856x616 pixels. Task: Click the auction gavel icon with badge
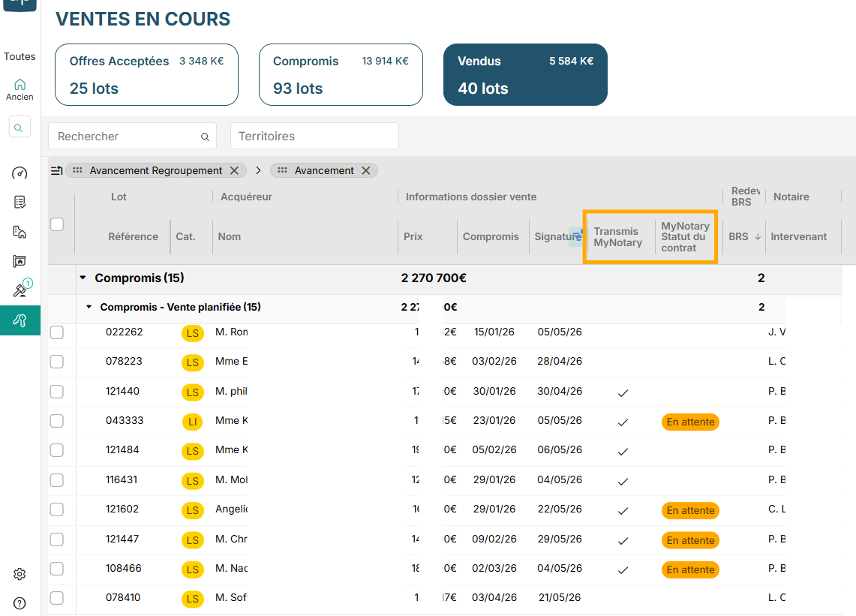click(20, 290)
